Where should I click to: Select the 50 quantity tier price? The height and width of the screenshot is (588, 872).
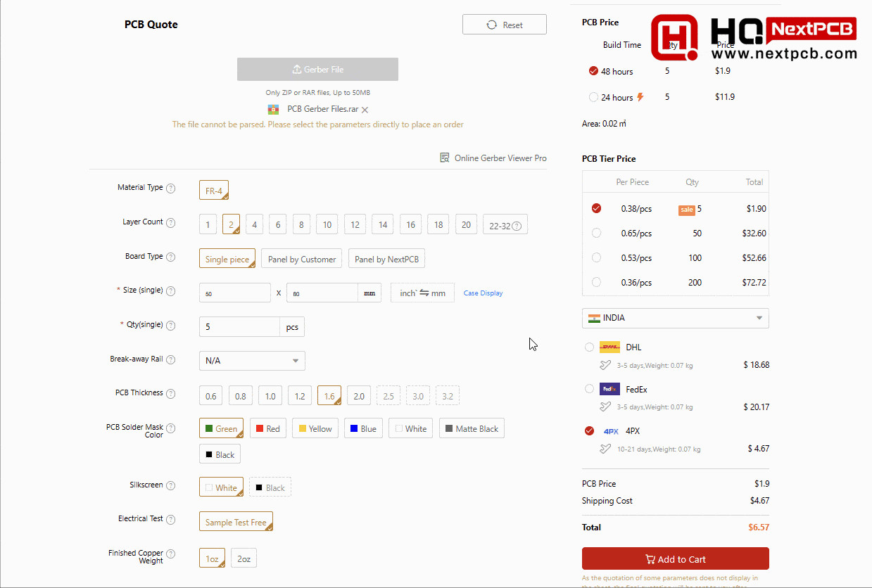tap(596, 233)
